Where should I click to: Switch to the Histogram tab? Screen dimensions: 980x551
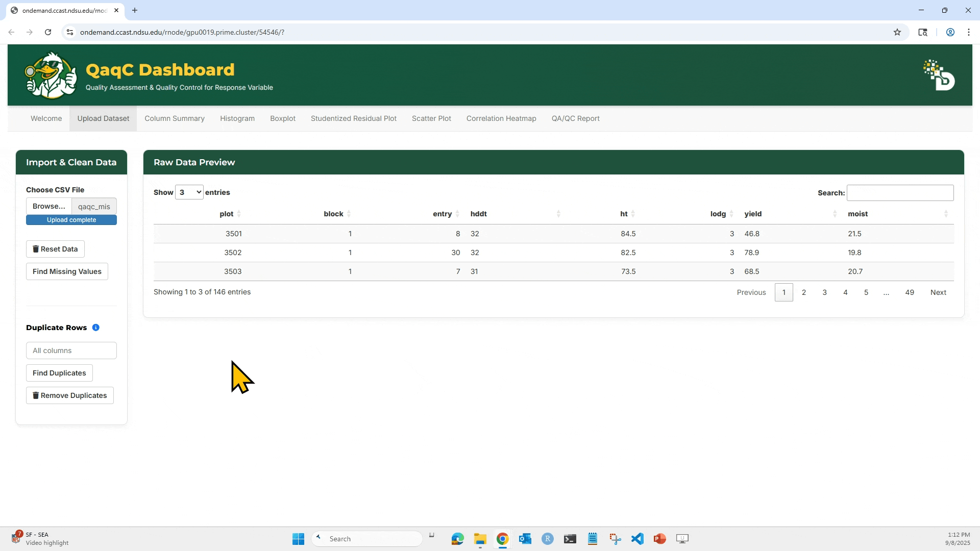point(237,118)
